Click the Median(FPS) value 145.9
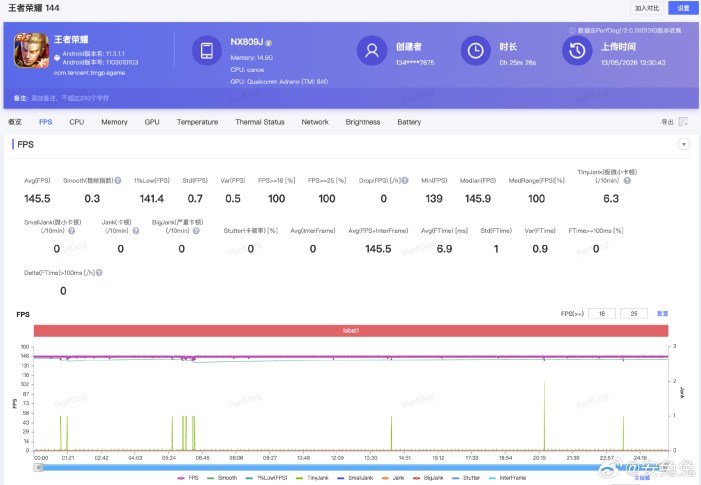 [x=477, y=198]
